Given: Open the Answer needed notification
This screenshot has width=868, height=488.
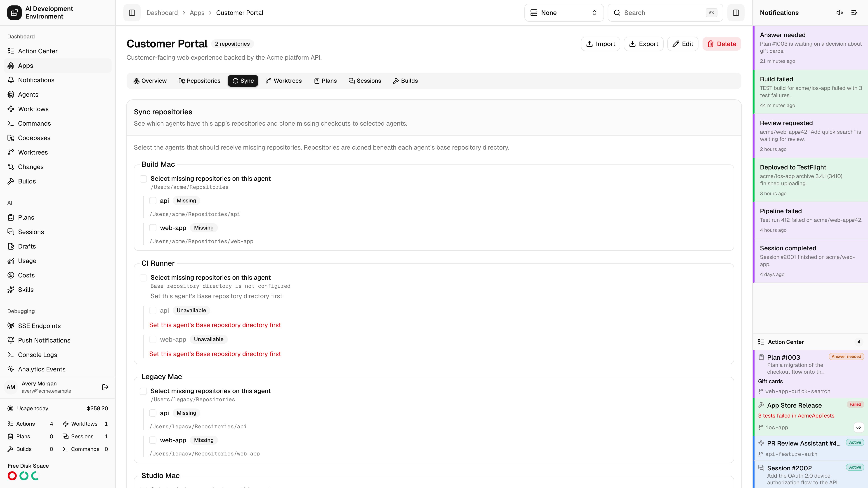Looking at the screenshot, I should tap(810, 47).
